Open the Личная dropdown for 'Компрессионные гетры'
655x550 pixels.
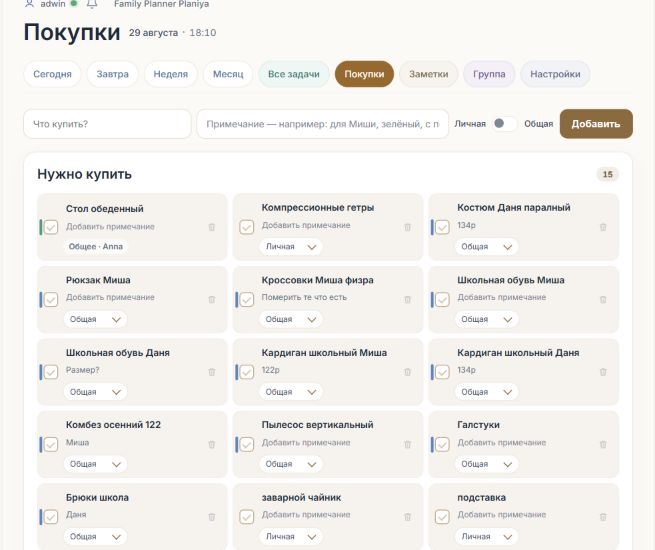pos(291,247)
